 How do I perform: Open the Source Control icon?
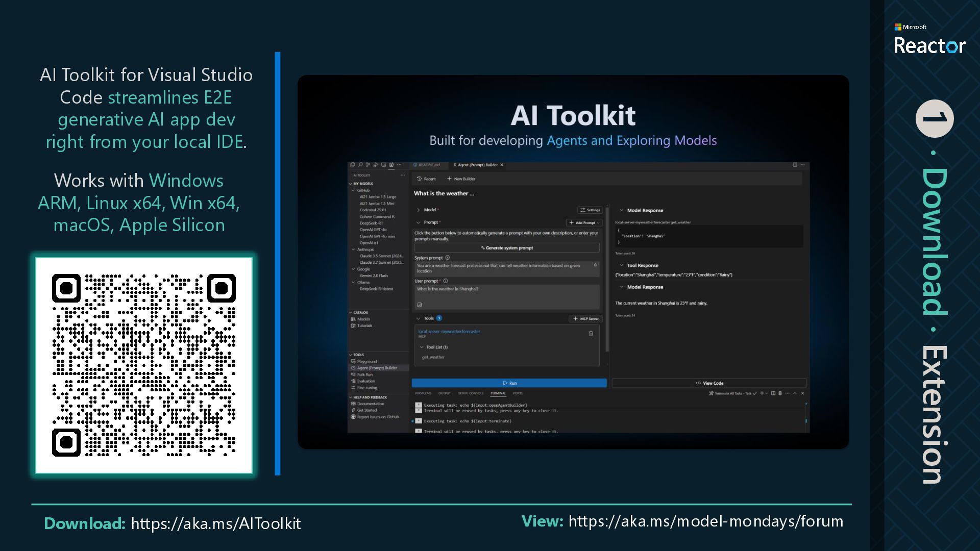pyautogui.click(x=368, y=165)
